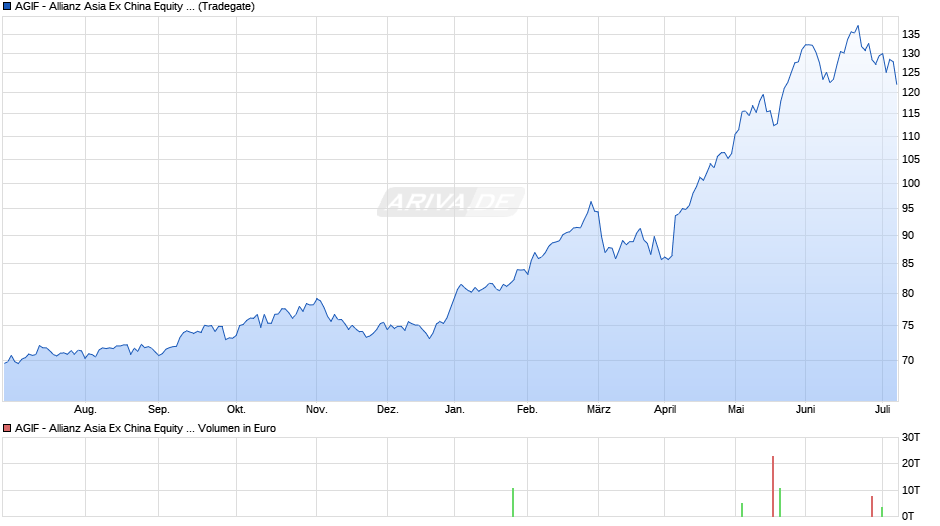Click the 'Aug.' month label
This screenshot has height=526, width=940.
click(85, 410)
